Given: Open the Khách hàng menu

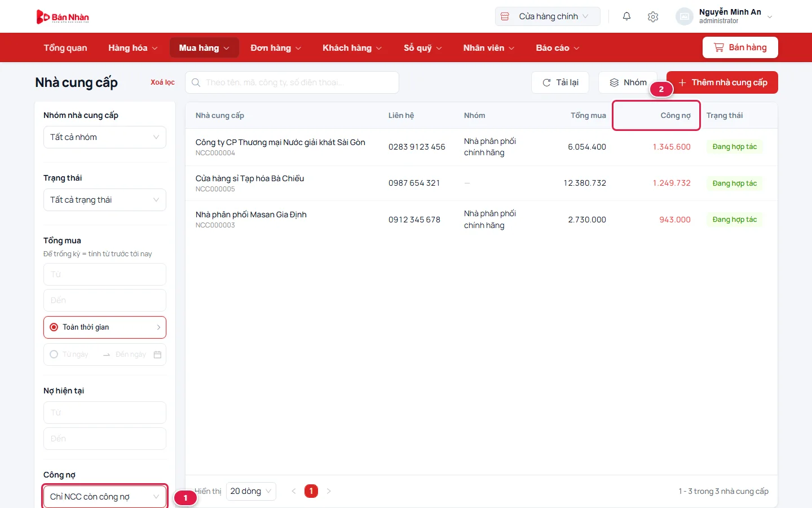Looking at the screenshot, I should (352, 48).
